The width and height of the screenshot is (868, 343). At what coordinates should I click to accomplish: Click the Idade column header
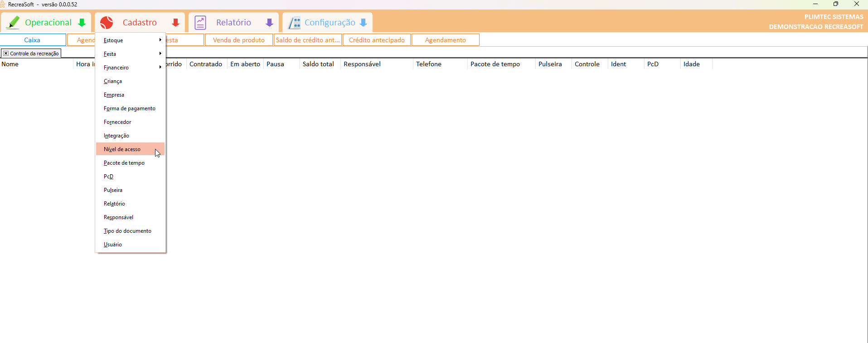[x=696, y=64]
